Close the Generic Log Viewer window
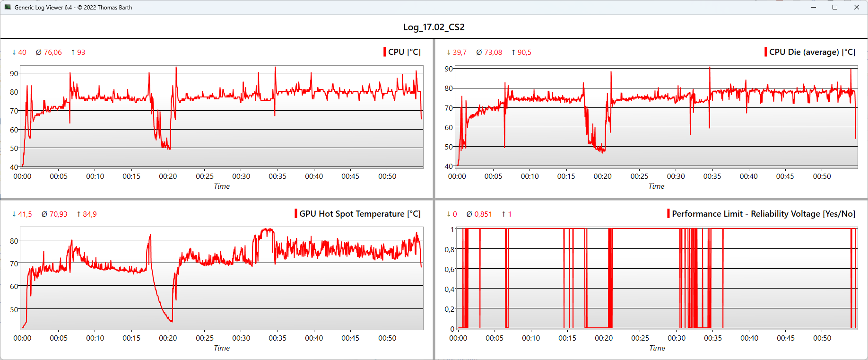This screenshot has width=868, height=360. 856,7
